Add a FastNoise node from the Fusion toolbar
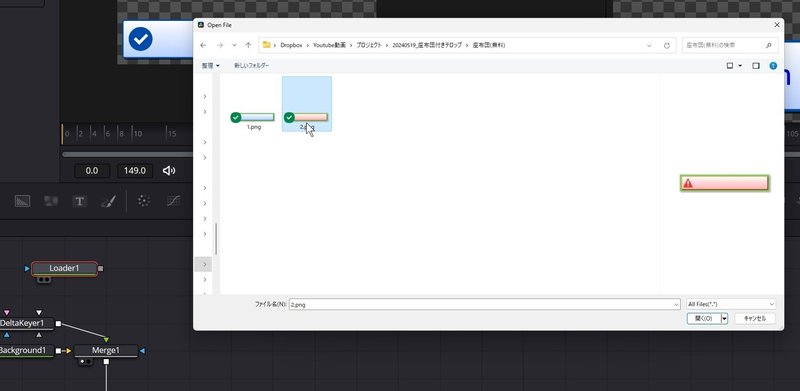This screenshot has width=800, height=391. coord(51,201)
